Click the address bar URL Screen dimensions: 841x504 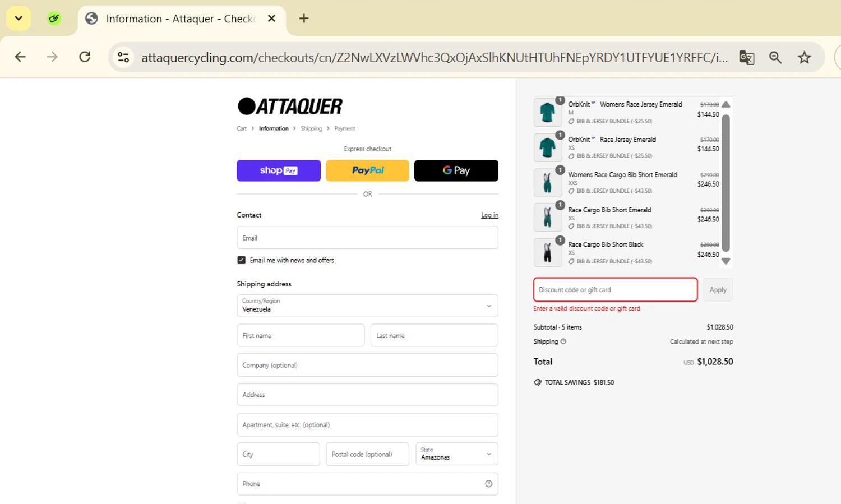(x=435, y=57)
